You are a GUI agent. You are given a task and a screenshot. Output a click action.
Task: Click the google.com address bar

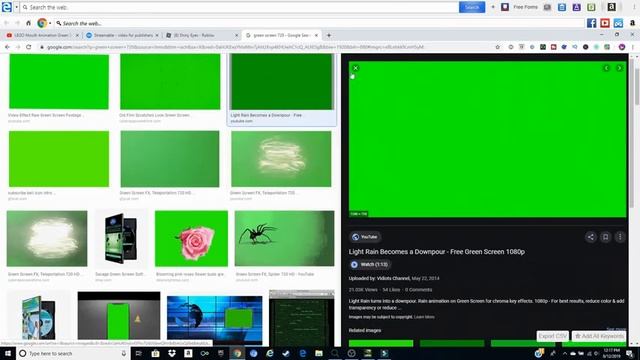coord(265,47)
